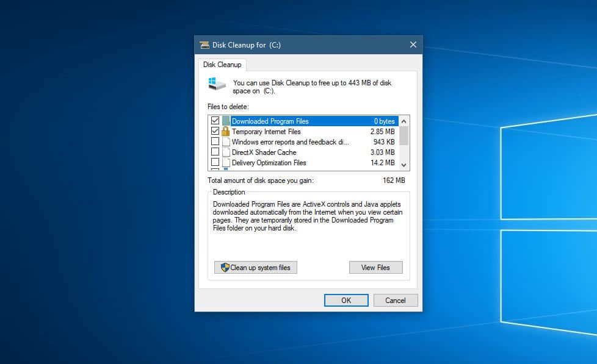Click the Files to delete label
This screenshot has height=364, width=597.
point(228,107)
